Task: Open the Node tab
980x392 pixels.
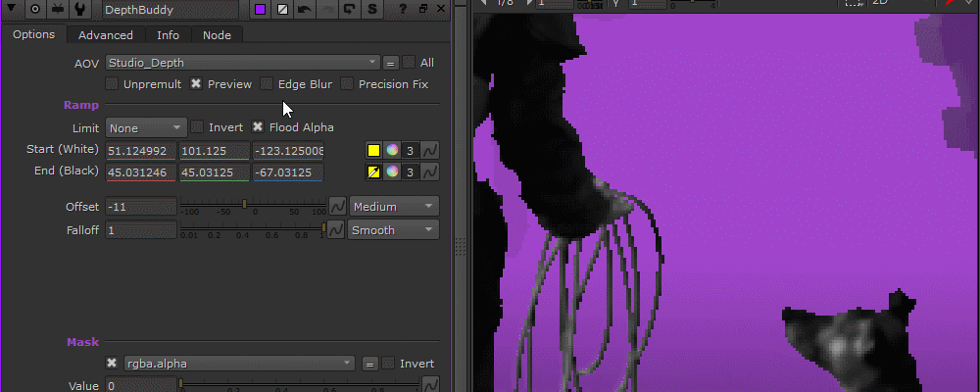Action: pos(217,35)
